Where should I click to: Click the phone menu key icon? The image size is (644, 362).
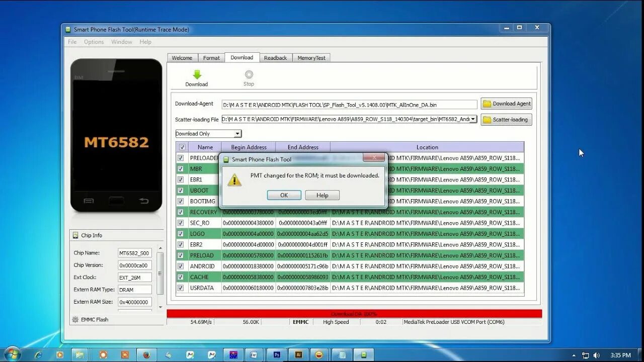[x=89, y=201]
